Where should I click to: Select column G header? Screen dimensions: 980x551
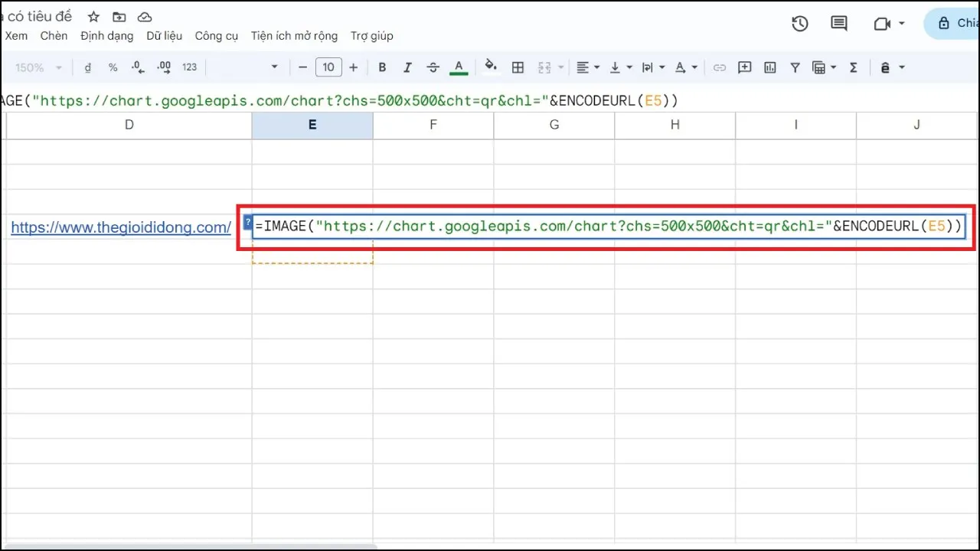(554, 125)
